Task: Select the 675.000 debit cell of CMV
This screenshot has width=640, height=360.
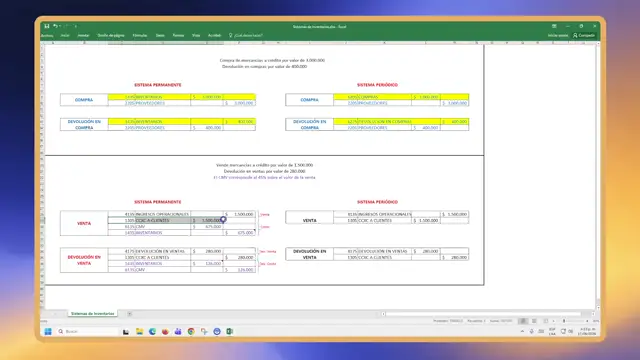Action: coord(207,227)
